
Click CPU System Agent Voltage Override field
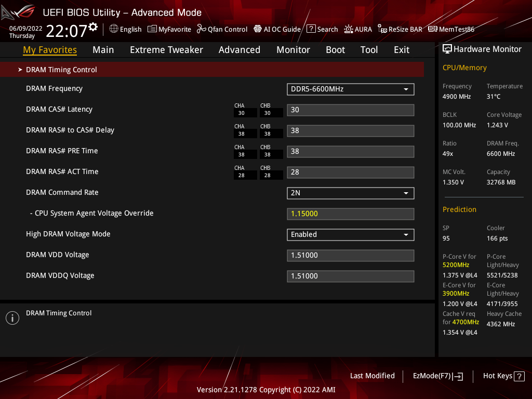click(351, 214)
